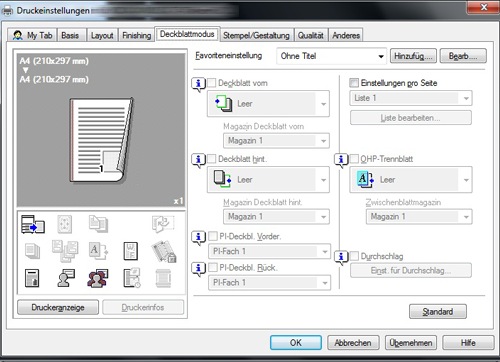The image size is (500, 362).
Task: Click the page with clock icon
Action: 132,278
